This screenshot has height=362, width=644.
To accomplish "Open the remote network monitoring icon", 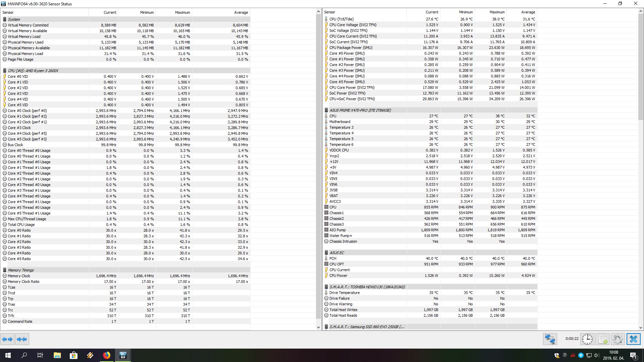I will pyautogui.click(x=550, y=339).
